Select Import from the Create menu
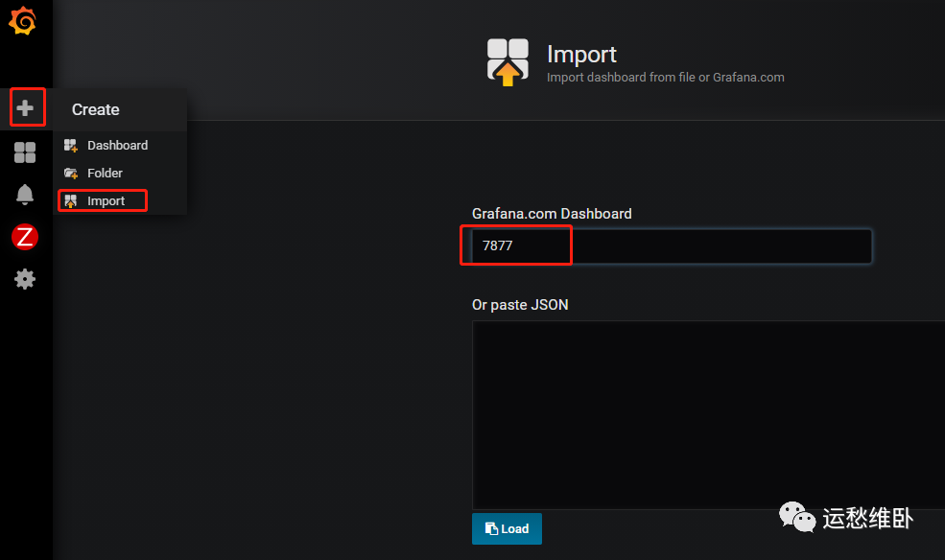 pos(106,201)
